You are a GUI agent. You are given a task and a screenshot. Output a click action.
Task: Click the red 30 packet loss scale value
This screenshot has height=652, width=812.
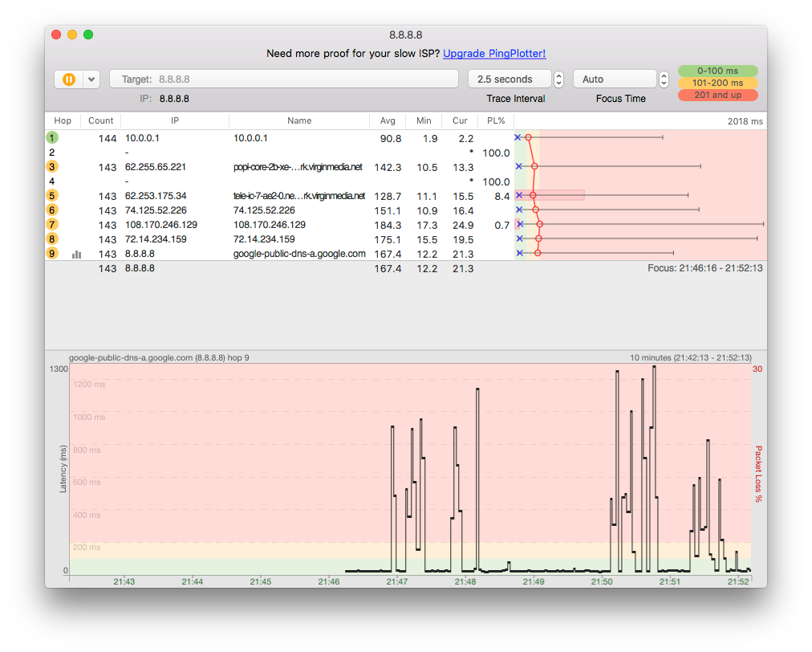[757, 369]
